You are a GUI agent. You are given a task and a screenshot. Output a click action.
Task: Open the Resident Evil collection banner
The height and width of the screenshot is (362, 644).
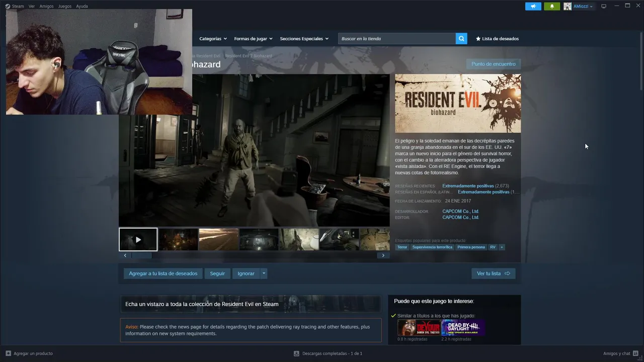[x=251, y=304]
